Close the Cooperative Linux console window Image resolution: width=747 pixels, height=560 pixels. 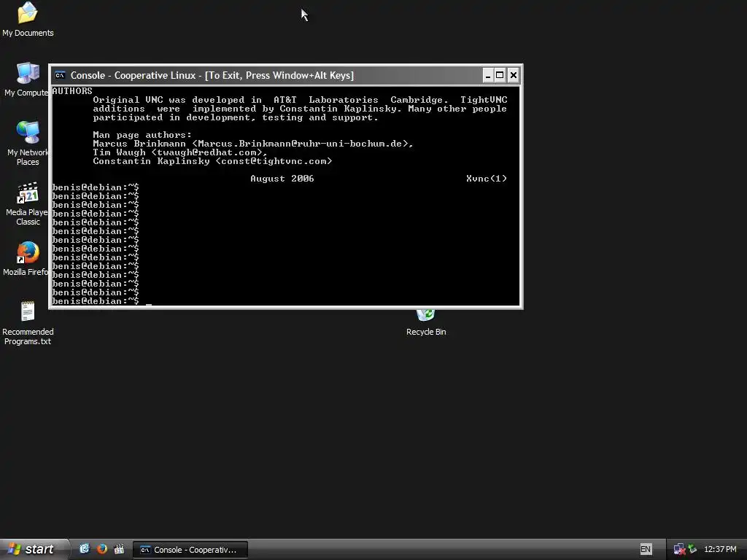click(x=513, y=75)
